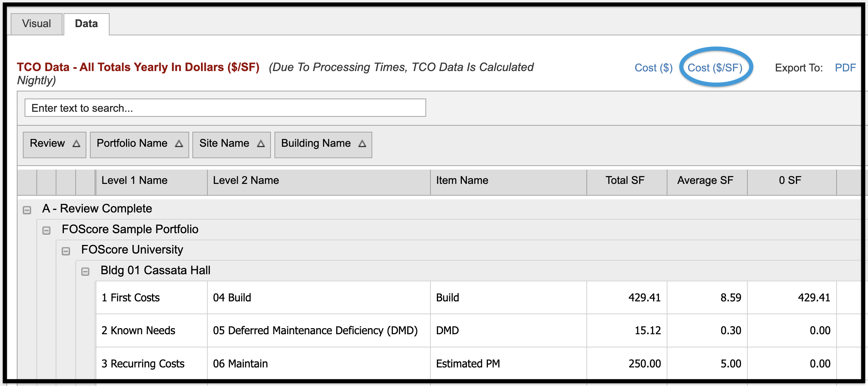Select the FOScore University row label
The image size is (868, 386).
click(x=132, y=250)
